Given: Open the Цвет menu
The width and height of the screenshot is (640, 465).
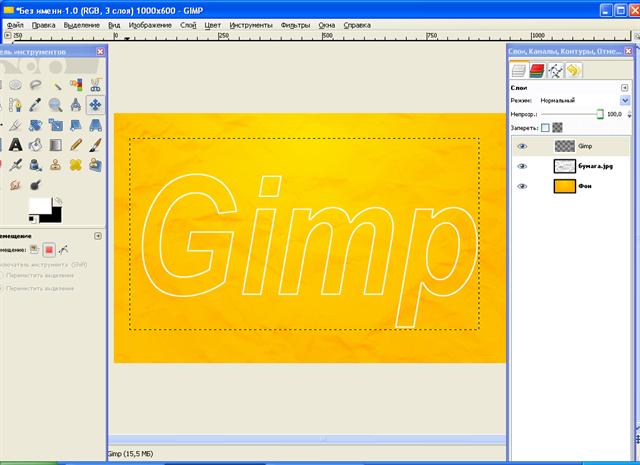Looking at the screenshot, I should tap(213, 25).
